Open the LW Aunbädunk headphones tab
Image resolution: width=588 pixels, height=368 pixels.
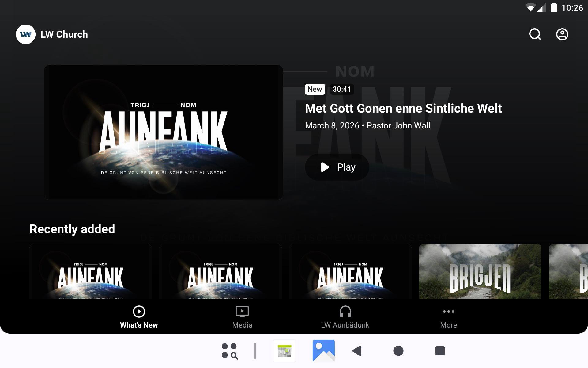[345, 317]
